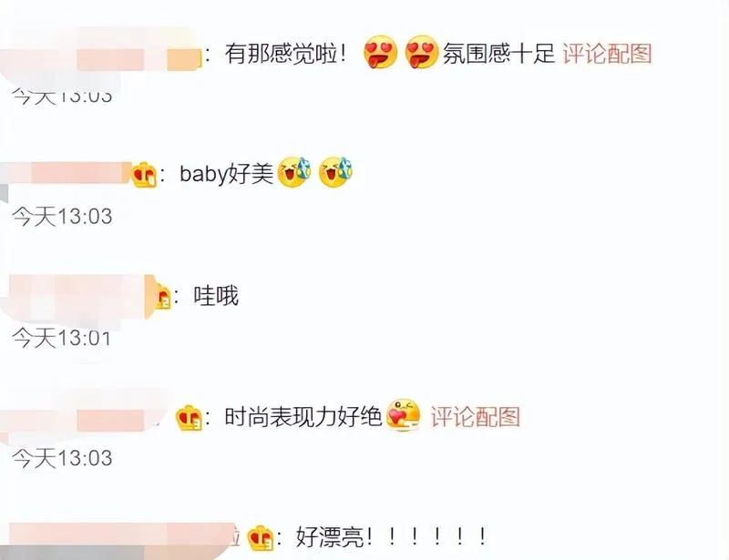
Task: Click timestamp 今天13:01 under 哇哦
Action: (x=61, y=338)
